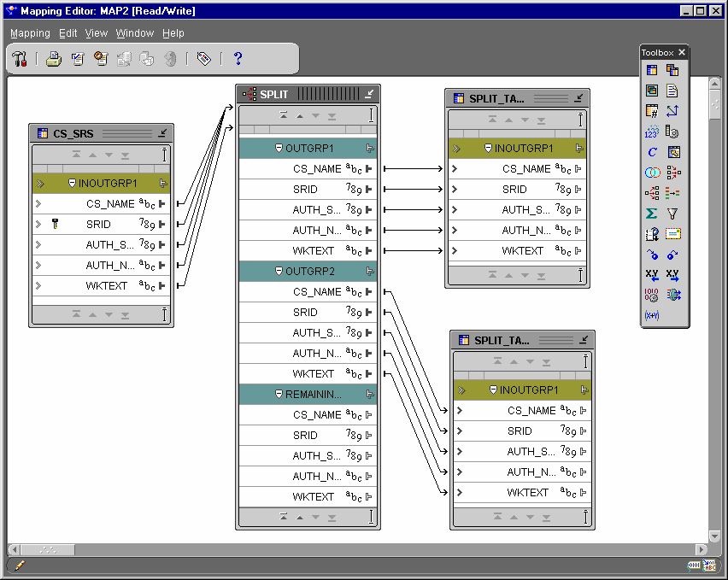Collapse INOUTGRP1 in the upper SPLIT_TA... table
Viewport: 728px width, 580px height.
click(x=488, y=149)
